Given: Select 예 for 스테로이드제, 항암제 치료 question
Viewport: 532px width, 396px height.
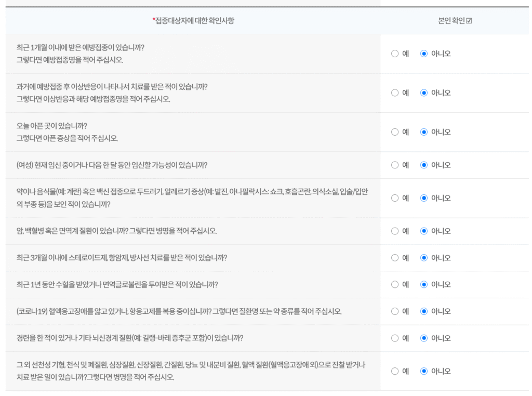Looking at the screenshot, I should point(395,258).
